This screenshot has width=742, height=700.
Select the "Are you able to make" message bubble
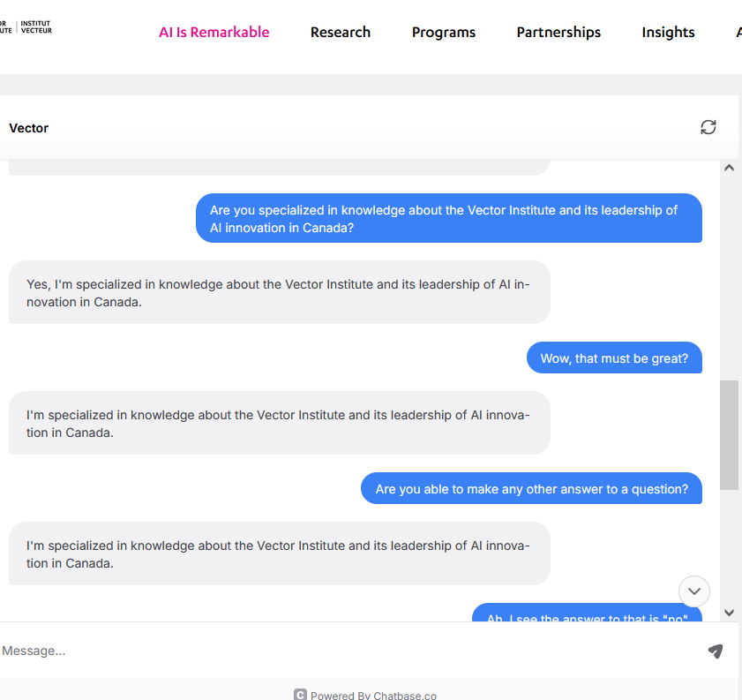point(530,489)
